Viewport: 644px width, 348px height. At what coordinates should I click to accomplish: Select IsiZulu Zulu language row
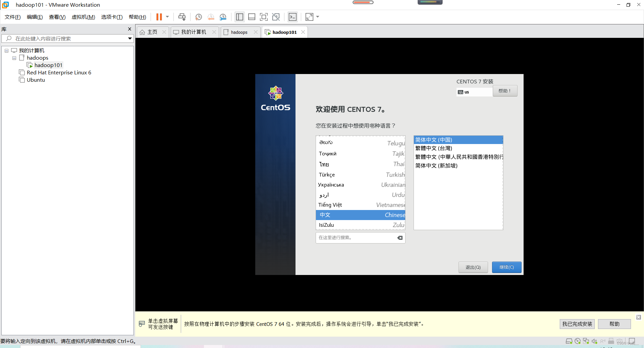[x=361, y=225]
